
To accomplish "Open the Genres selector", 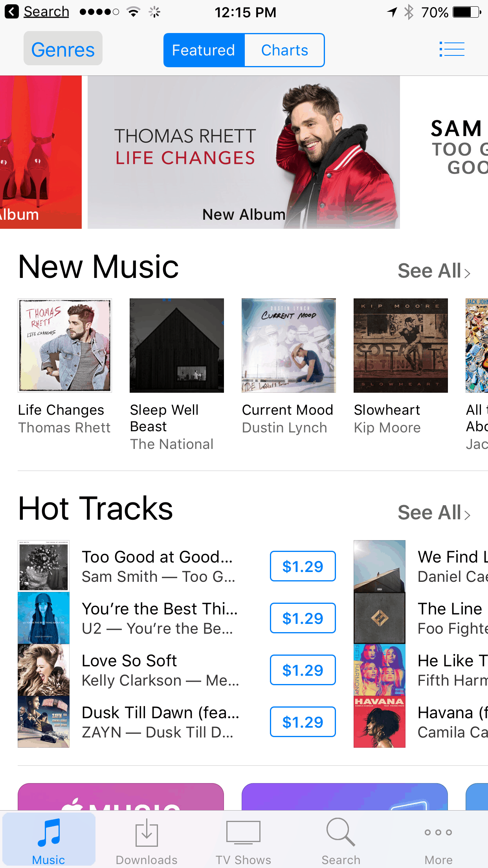I will (63, 49).
